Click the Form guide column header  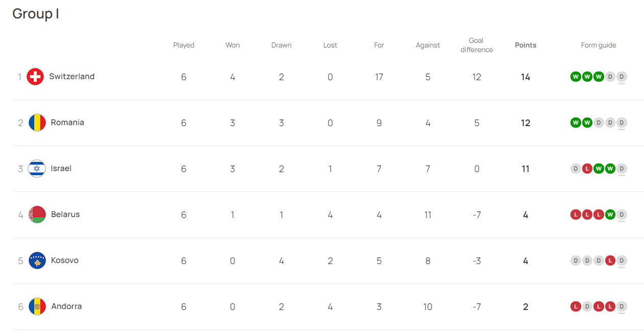599,45
